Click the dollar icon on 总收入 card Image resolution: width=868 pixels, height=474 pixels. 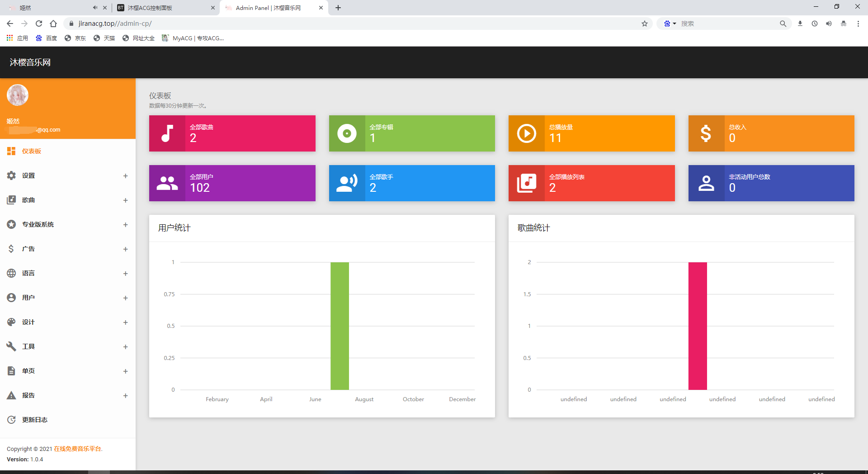click(x=706, y=133)
